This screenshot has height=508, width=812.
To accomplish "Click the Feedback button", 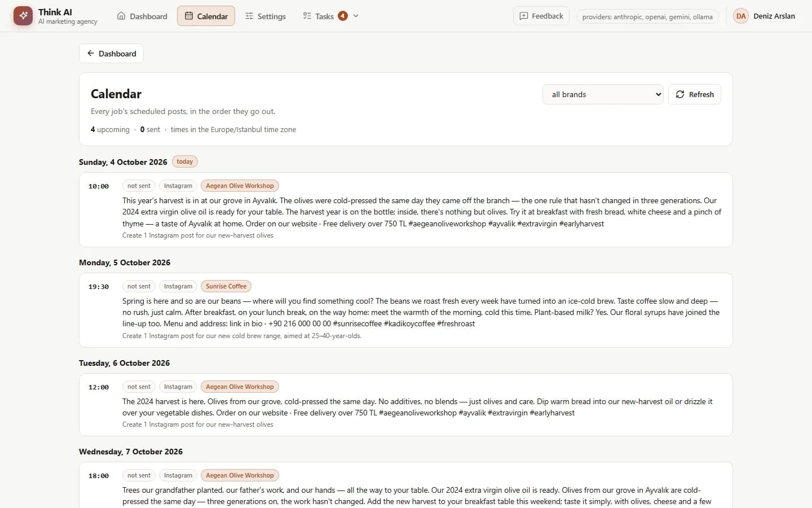I will point(541,16).
